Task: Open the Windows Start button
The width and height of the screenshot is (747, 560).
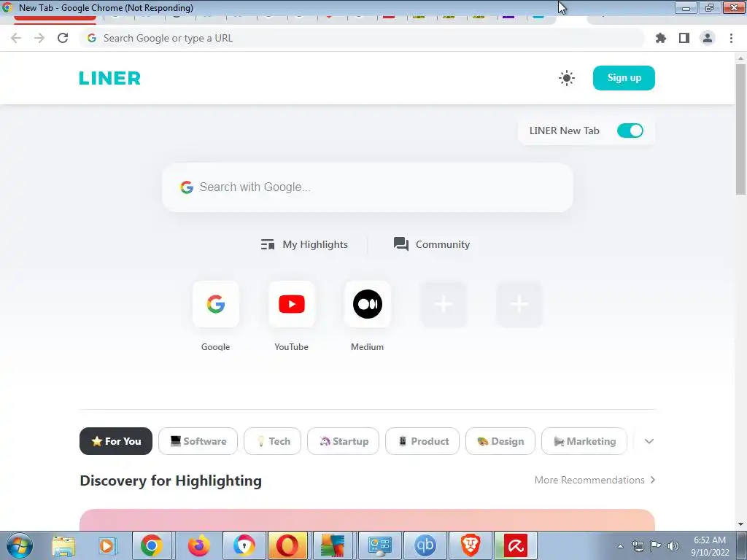Action: point(20,545)
